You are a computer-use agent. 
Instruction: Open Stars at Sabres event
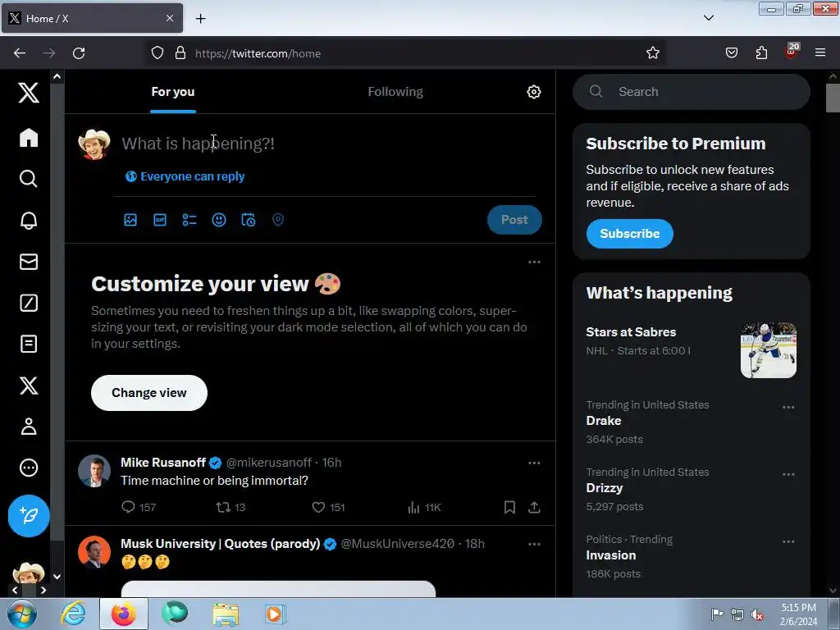point(631,331)
